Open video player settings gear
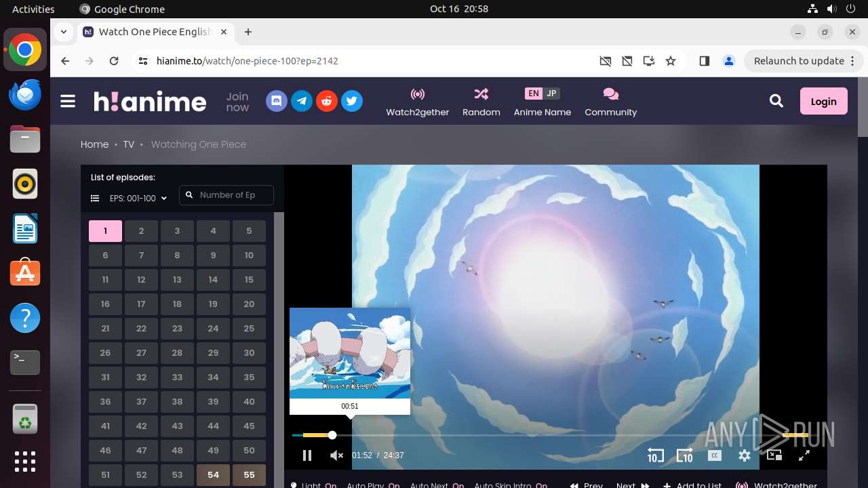 [745, 455]
